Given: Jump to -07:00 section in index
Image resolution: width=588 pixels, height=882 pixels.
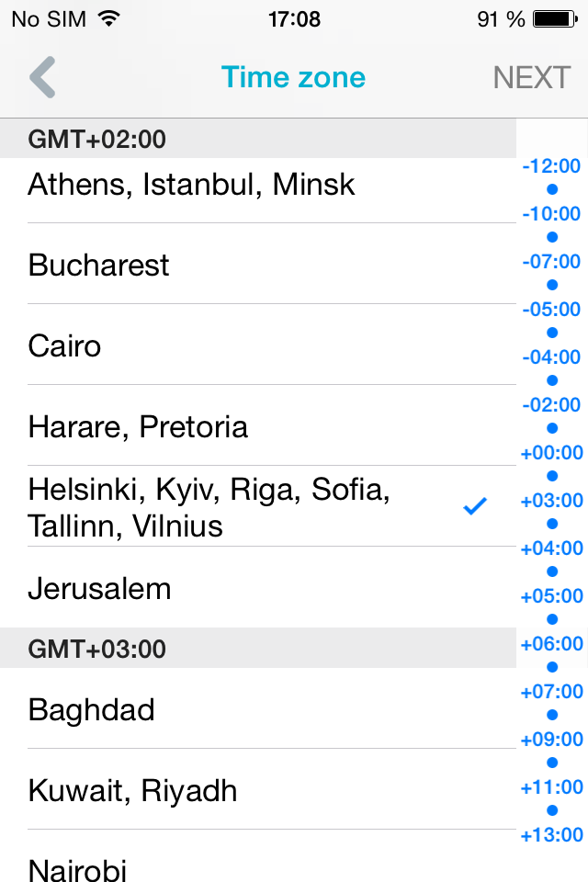Looking at the screenshot, I should tap(551, 262).
